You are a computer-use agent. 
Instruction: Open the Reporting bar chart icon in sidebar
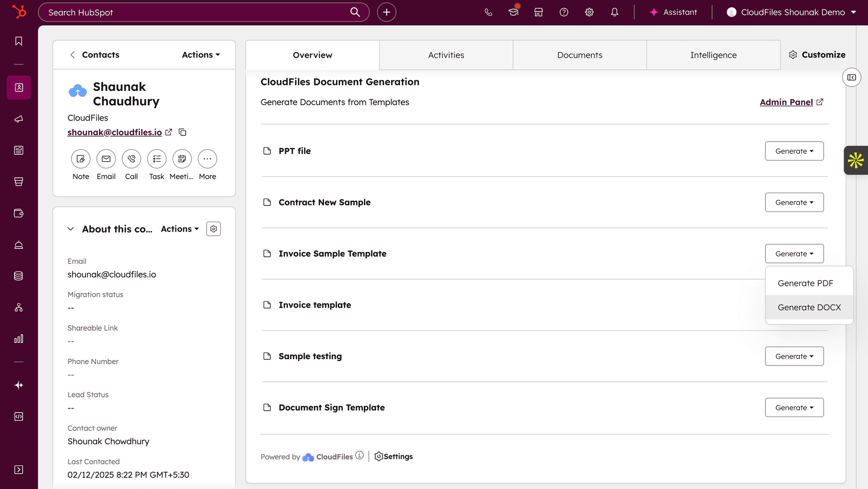[x=19, y=338]
